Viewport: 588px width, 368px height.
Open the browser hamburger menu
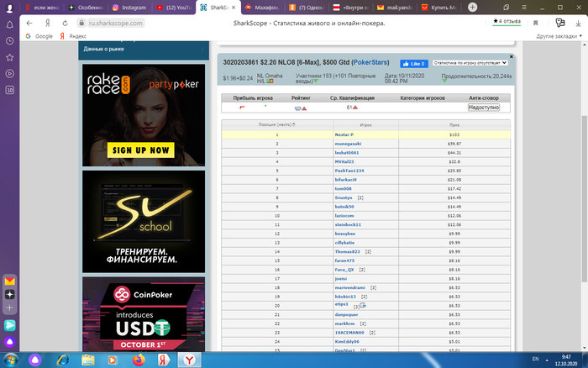pyautogui.click(x=524, y=7)
